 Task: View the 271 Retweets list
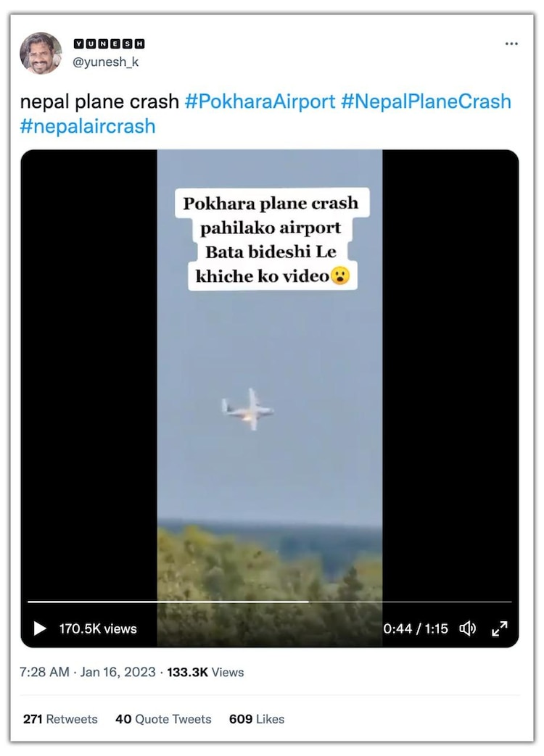click(60, 719)
